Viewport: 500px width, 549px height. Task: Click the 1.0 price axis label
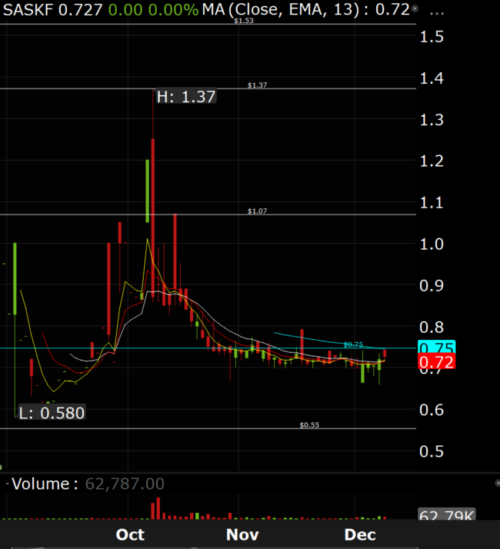coord(431,244)
